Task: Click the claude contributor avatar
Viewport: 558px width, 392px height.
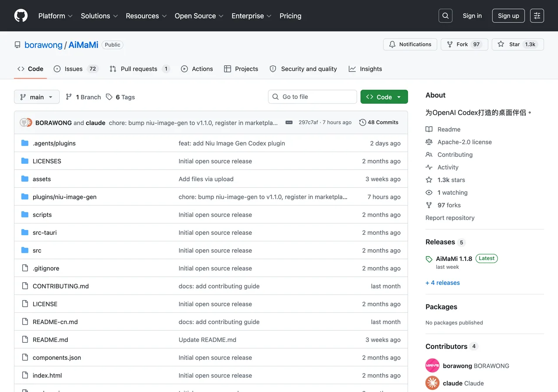Action: (x=432, y=383)
